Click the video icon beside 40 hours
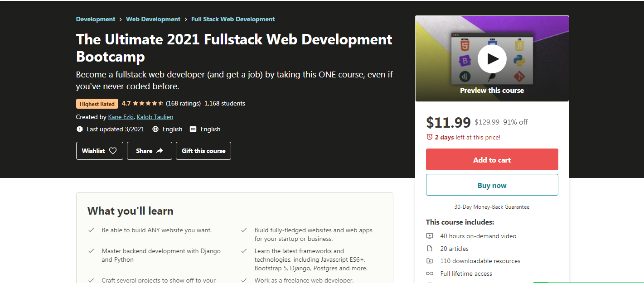The image size is (644, 283). (x=430, y=236)
